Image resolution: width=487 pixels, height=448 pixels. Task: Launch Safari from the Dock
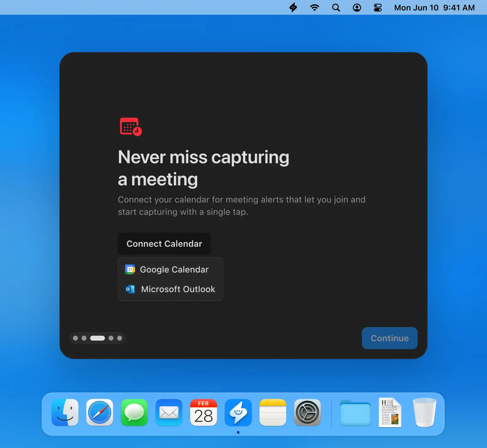100,412
